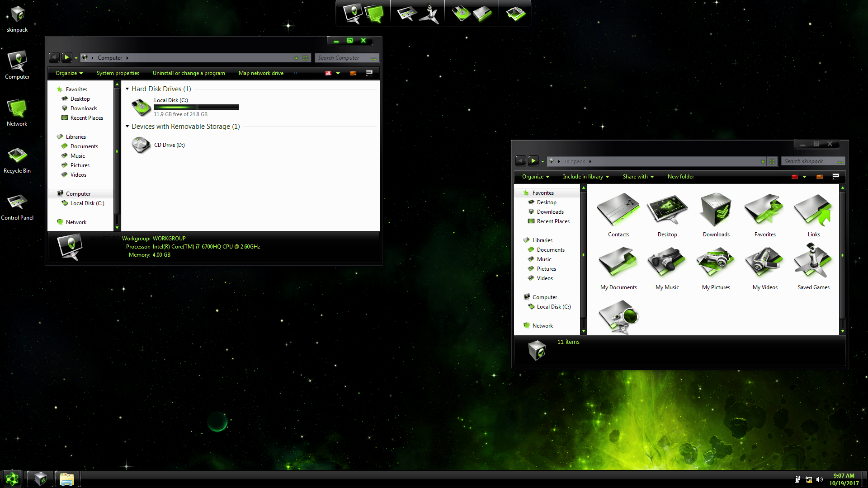Open the My Music folder icon
The height and width of the screenshot is (488, 868).
pos(667,263)
